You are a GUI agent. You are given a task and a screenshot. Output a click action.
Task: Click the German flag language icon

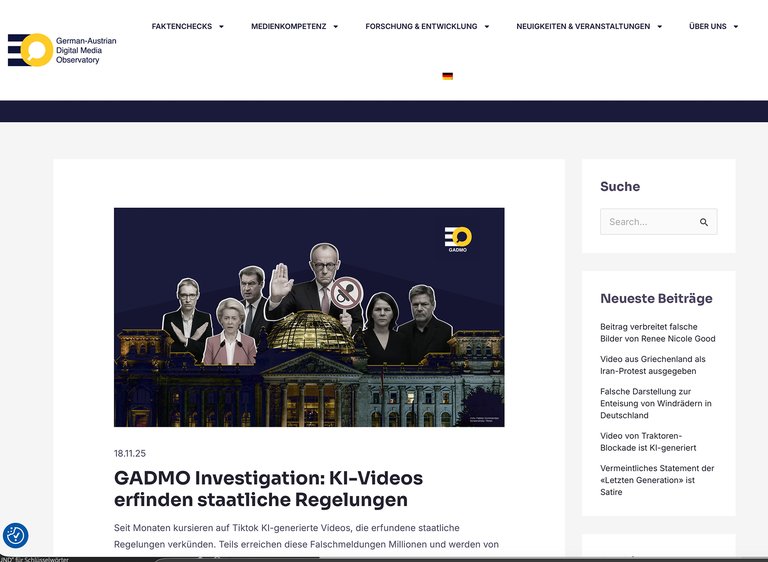pyautogui.click(x=447, y=76)
